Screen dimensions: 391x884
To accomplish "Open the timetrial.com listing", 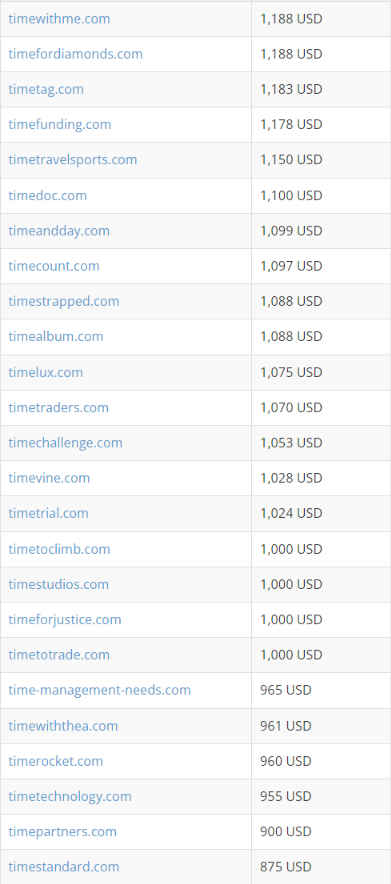I will click(x=48, y=513).
